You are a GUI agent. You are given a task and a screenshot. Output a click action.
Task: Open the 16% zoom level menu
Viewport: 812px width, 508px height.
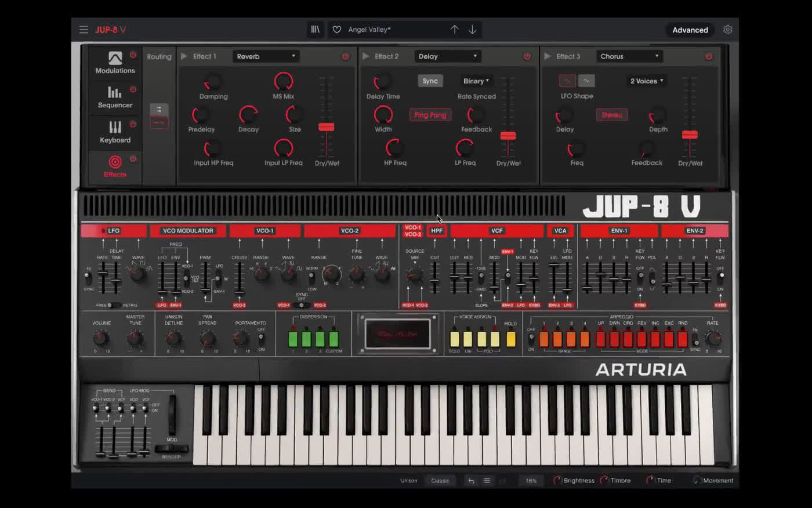point(531,481)
